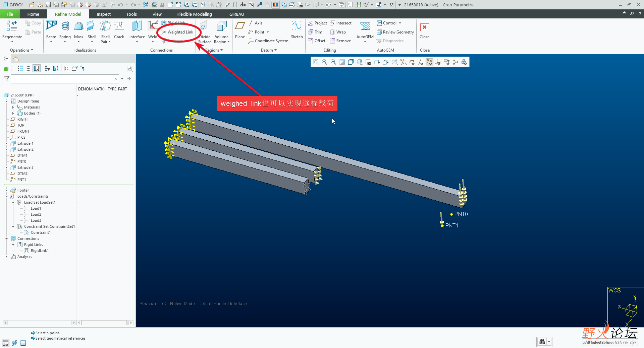Click the binoculars search icon in status bar
Screen dimensions: 644x348
(542, 342)
